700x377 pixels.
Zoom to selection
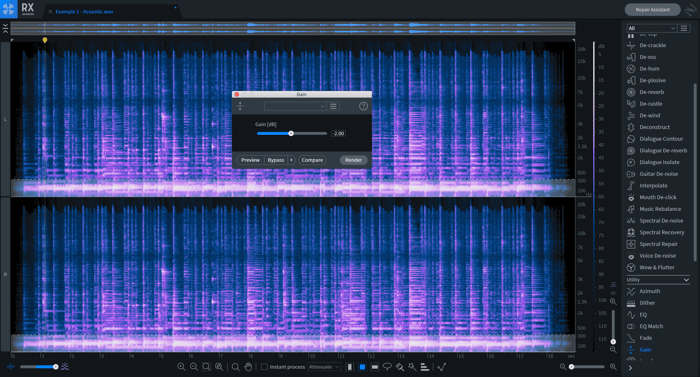click(206, 367)
